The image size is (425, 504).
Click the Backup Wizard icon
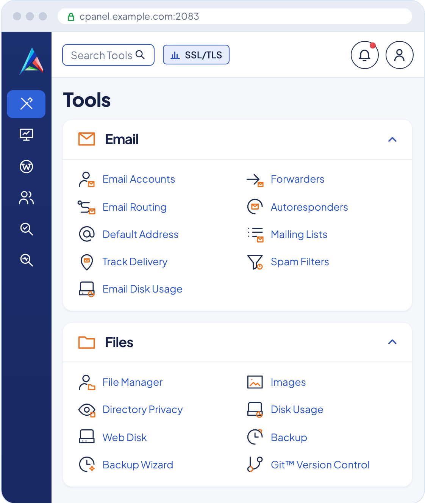click(87, 465)
